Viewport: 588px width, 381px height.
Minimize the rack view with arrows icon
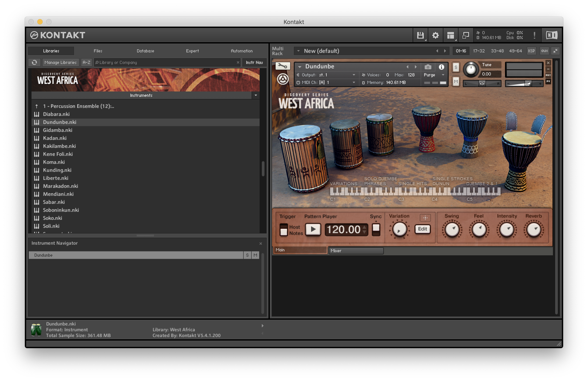(555, 51)
